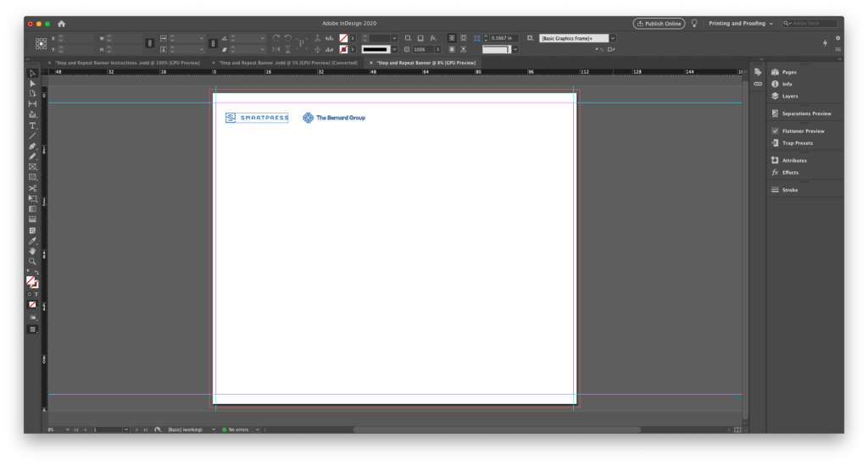Reset to default fill and stroke
868x465 pixels.
coord(29,272)
